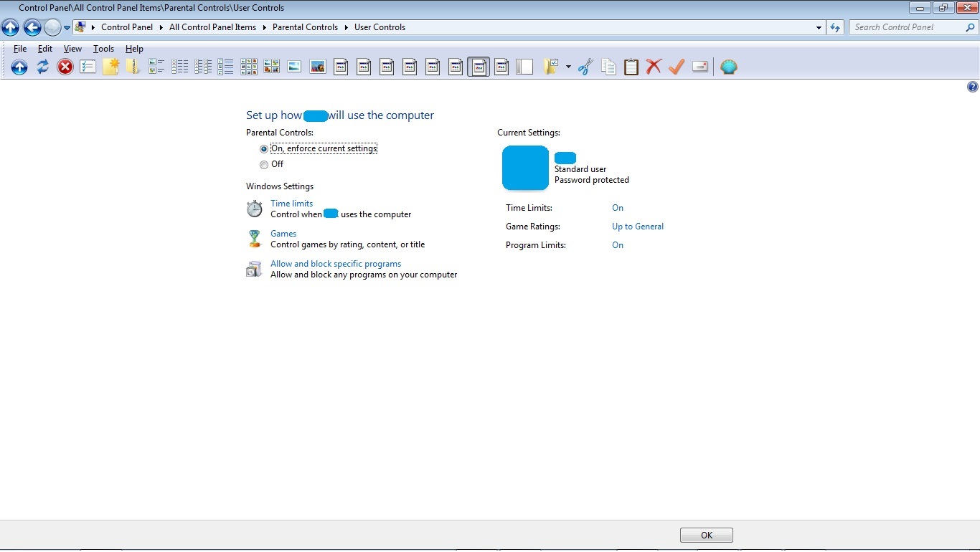
Task: Open Folder Options via the folder checkmark icon
Action: click(551, 67)
